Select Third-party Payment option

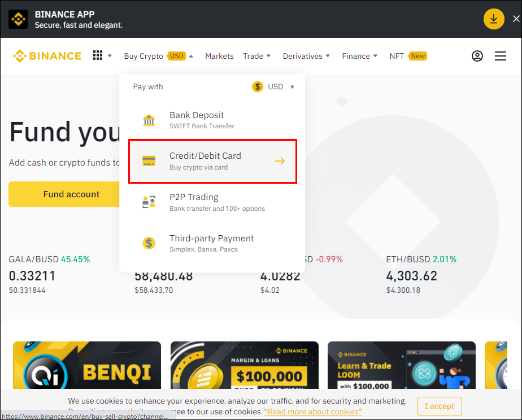[212, 244]
